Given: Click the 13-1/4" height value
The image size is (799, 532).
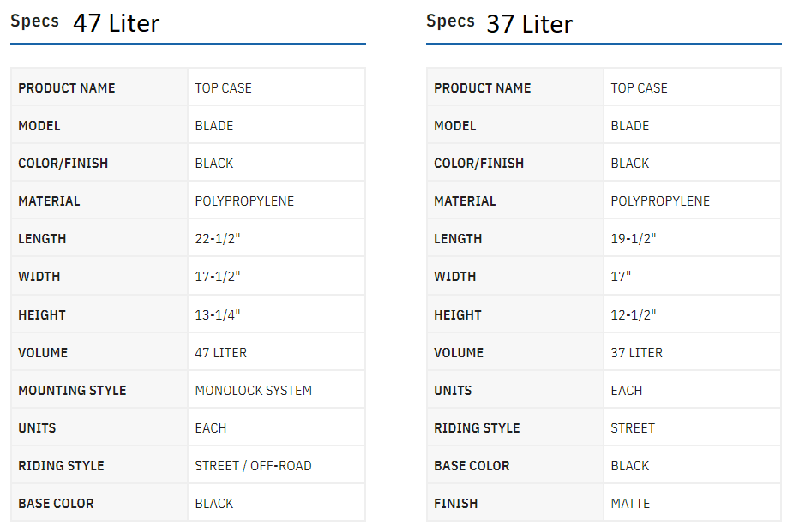Looking at the screenshot, I should click(x=218, y=314).
